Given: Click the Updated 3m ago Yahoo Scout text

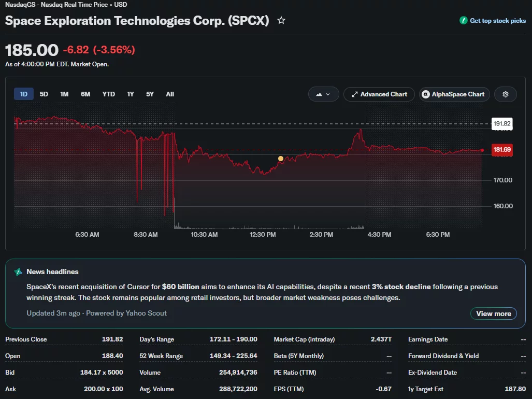Looking at the screenshot, I should [97, 313].
